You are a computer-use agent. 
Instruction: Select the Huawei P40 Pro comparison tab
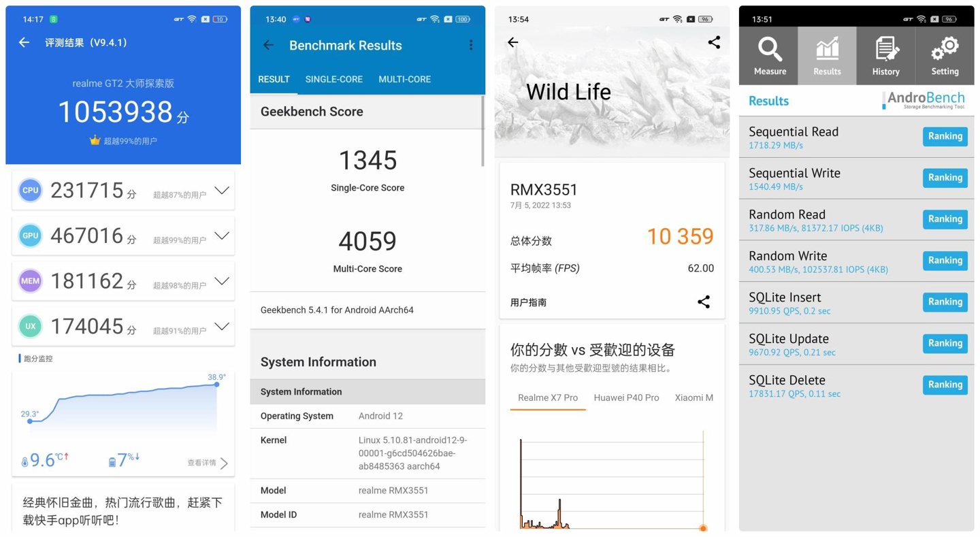626,397
